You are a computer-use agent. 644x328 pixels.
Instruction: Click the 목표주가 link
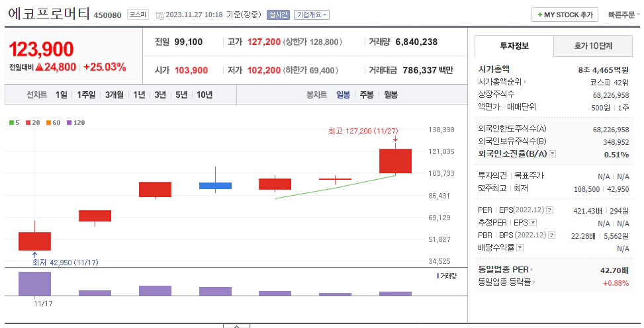pyautogui.click(x=529, y=176)
